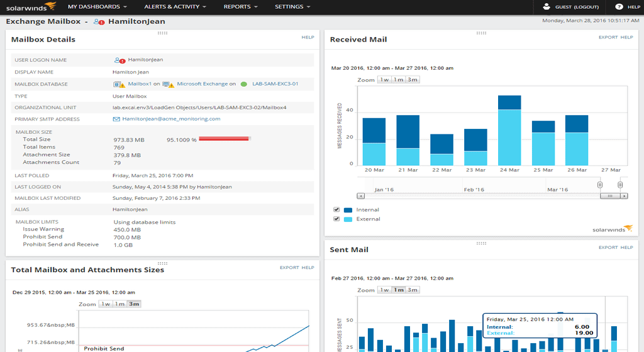Click drag handle of Sent Mail panel
Viewport: 644px width, 352px height.
pyautogui.click(x=481, y=243)
